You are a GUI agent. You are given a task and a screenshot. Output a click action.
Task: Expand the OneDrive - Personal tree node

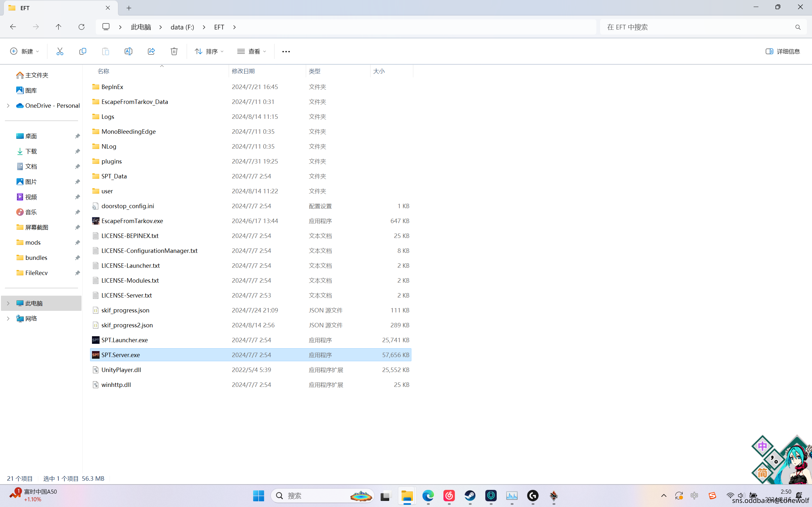click(x=8, y=106)
